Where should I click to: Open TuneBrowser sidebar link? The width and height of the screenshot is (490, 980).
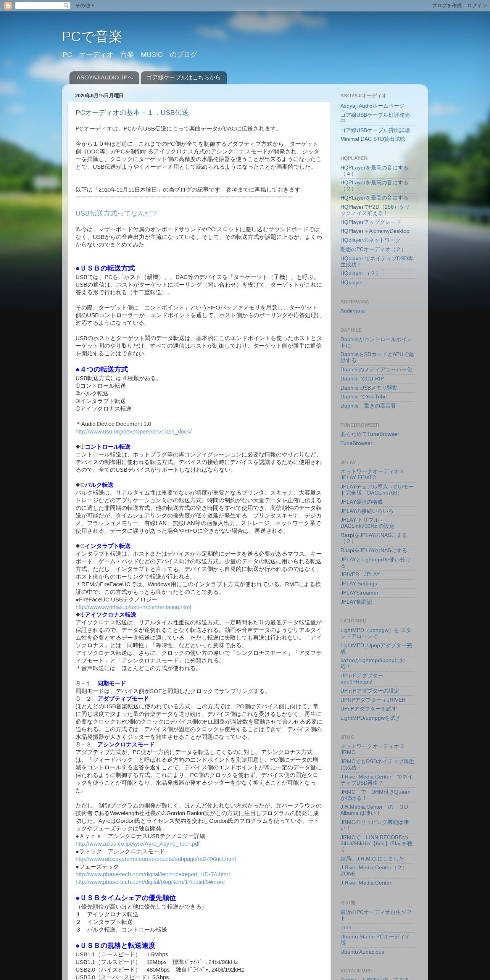pos(356,443)
